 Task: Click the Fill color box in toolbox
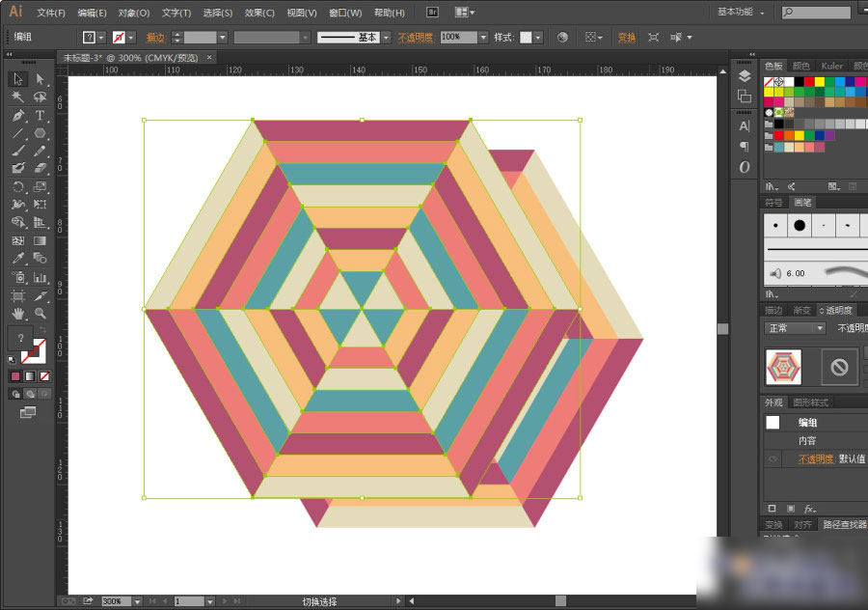coord(20,338)
